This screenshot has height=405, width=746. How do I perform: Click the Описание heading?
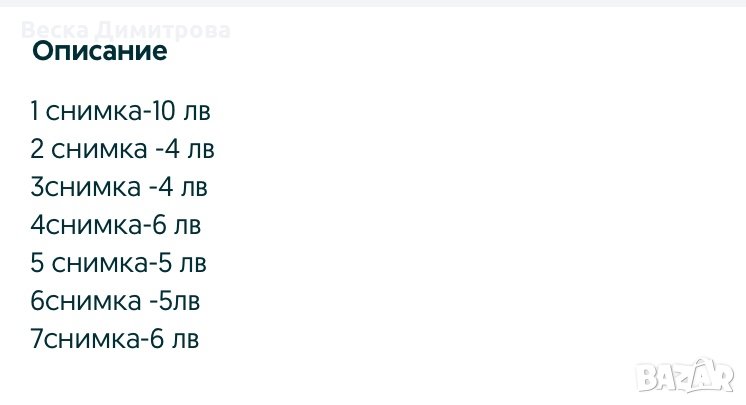99,52
